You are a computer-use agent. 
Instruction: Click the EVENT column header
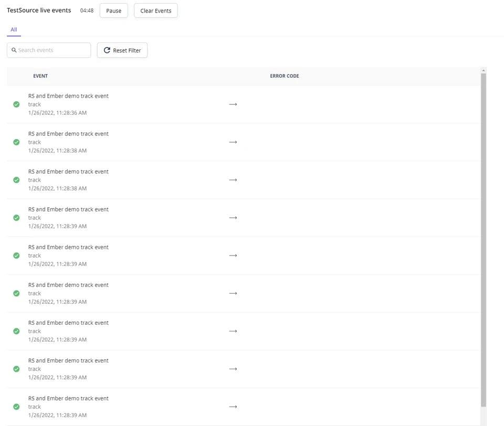[x=40, y=76]
